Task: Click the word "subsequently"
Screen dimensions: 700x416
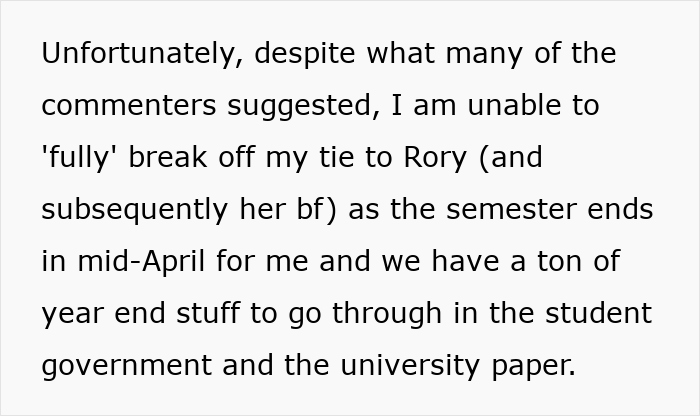Action: tap(146, 210)
